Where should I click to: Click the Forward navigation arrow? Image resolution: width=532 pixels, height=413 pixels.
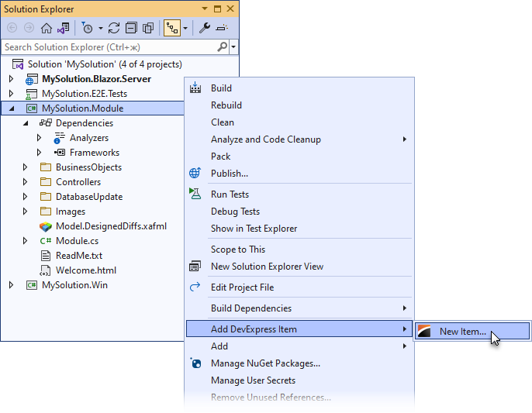pos(29,28)
